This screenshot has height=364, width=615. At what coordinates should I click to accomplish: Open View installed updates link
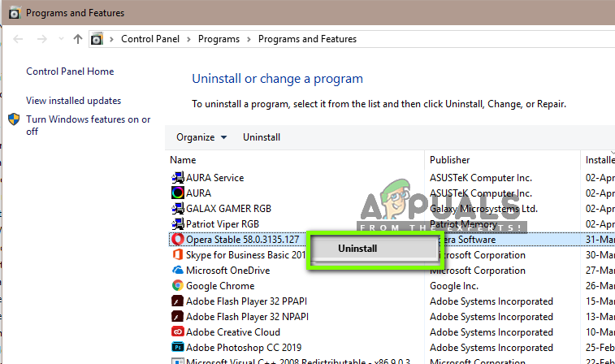click(x=73, y=101)
